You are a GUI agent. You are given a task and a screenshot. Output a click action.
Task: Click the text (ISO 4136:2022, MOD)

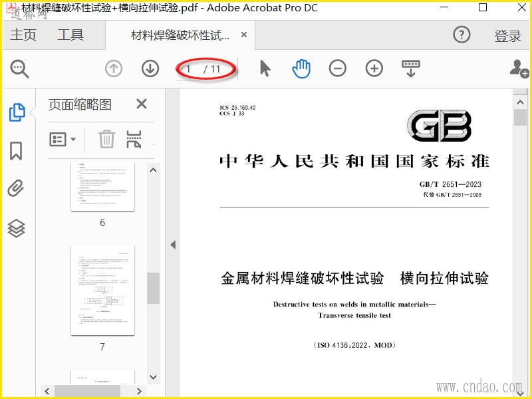[354, 345]
